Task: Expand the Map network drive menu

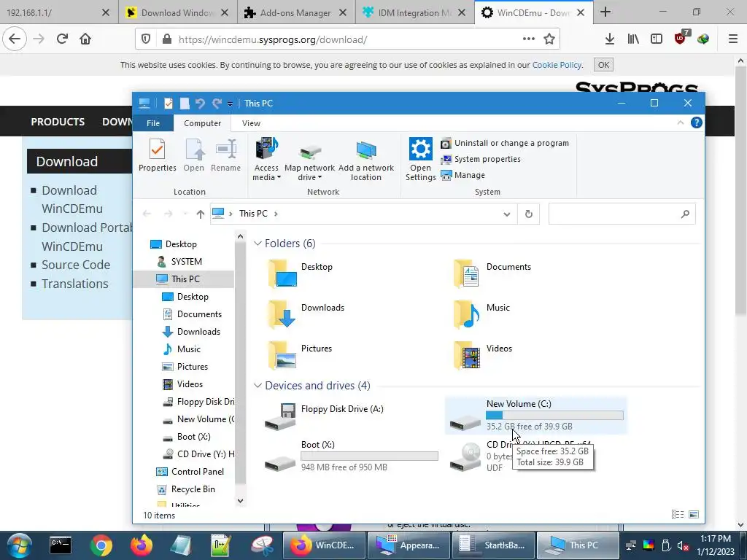Action: [309, 160]
